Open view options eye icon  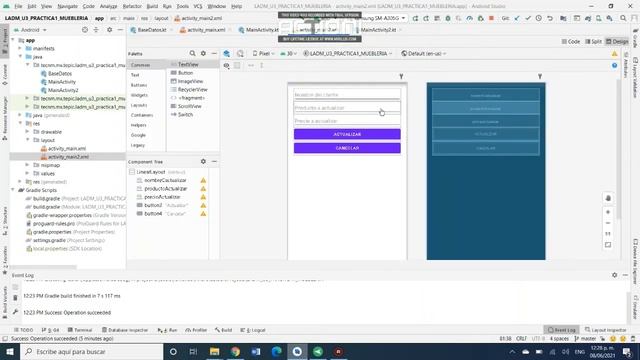227,65
